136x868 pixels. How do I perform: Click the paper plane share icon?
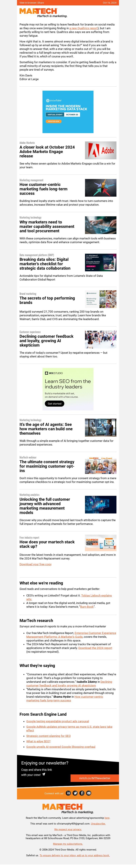click(x=44, y=774)
